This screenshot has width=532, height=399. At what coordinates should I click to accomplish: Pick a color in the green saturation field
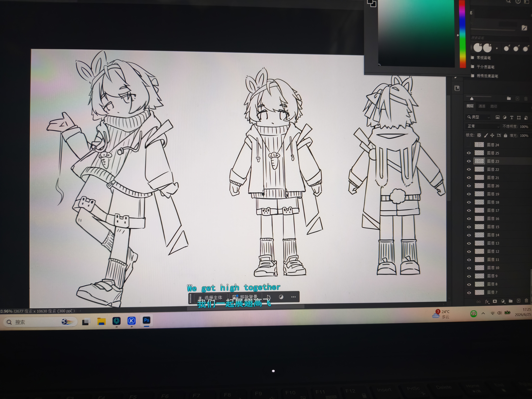416,33
